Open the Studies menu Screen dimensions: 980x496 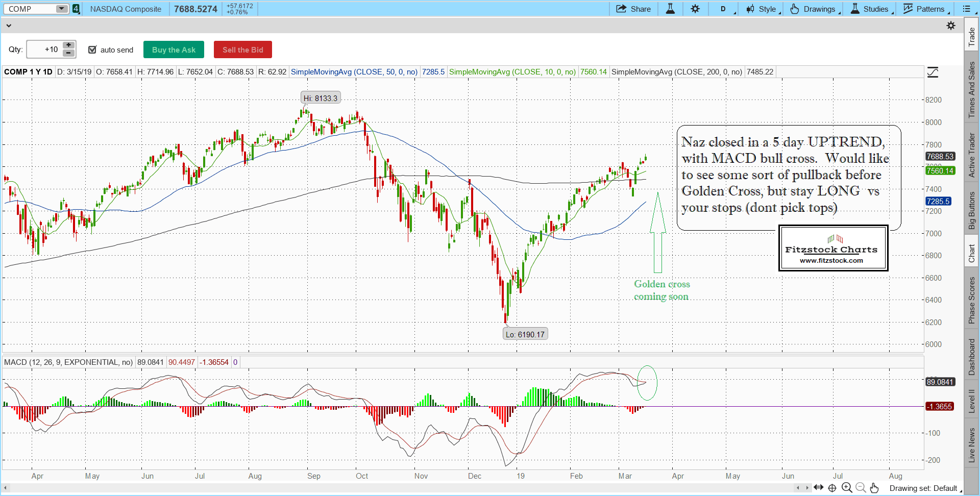(871, 9)
